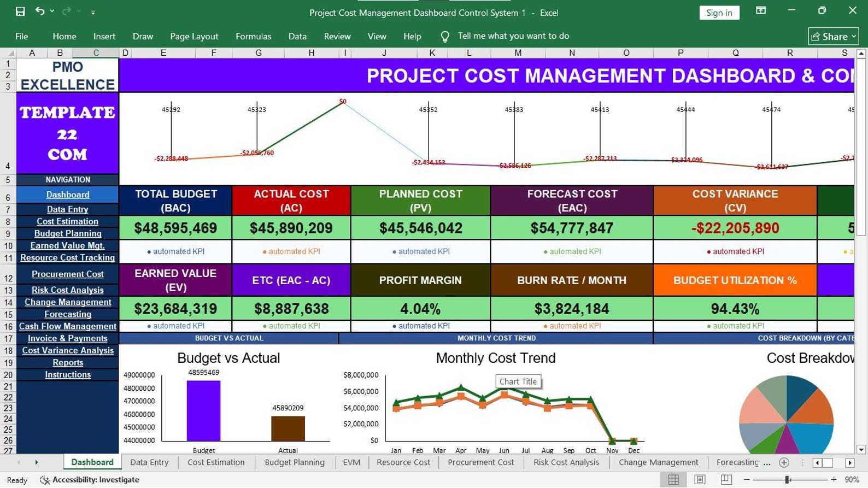Screen dimensions: 868x488
Task: Follow the Change Management navigation link
Action: [x=68, y=302]
